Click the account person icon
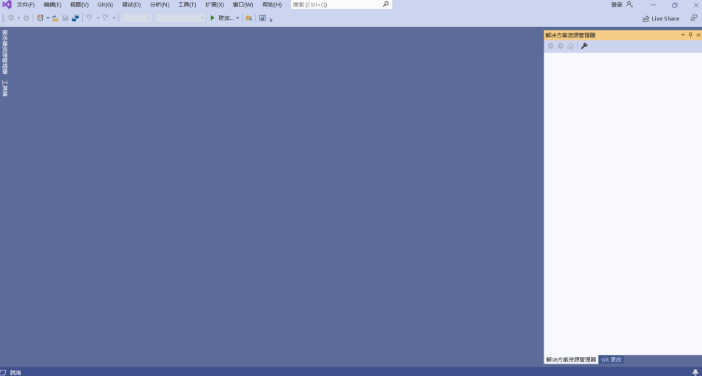Viewport: 702px width, 376px height. 629,4
